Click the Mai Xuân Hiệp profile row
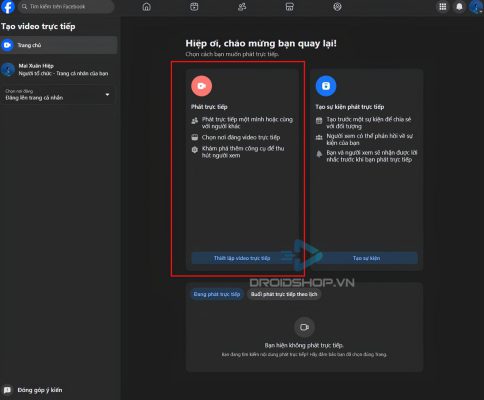This screenshot has height=400, width=484. 59,70
